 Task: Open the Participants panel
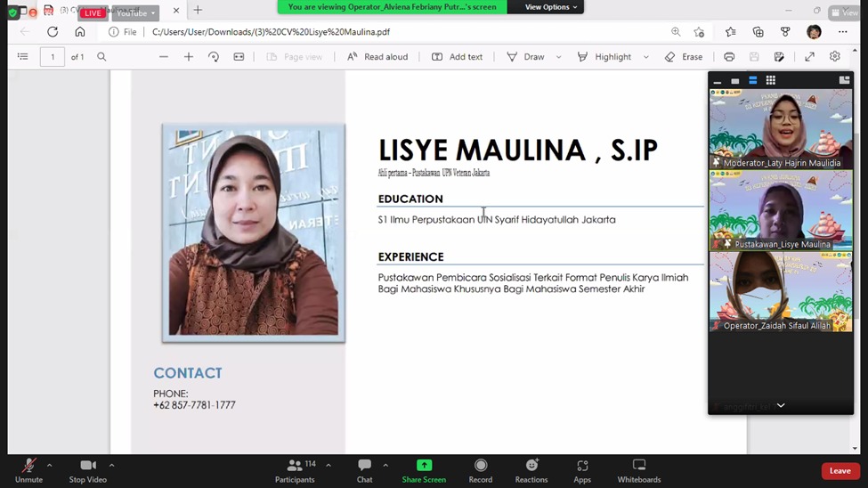[x=295, y=469]
